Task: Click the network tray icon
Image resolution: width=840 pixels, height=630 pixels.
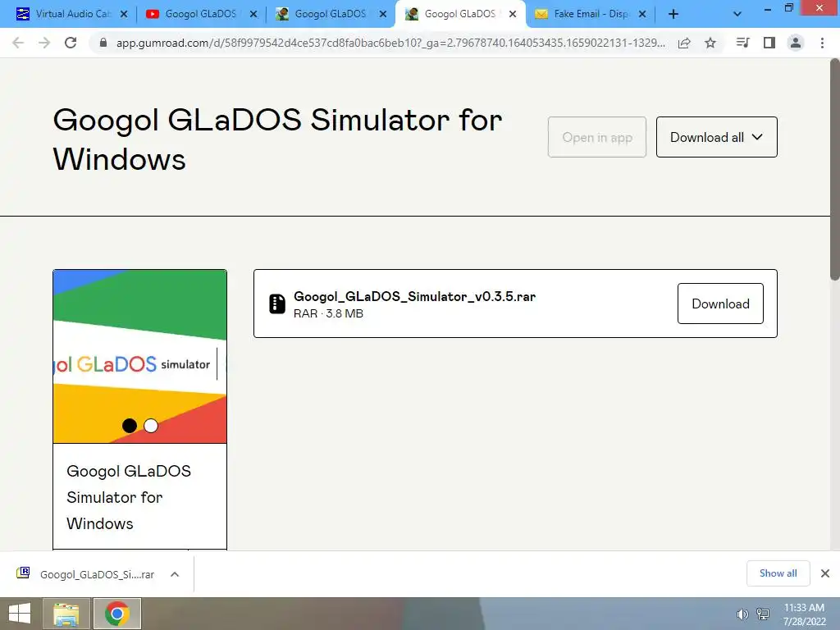Action: [x=762, y=614]
